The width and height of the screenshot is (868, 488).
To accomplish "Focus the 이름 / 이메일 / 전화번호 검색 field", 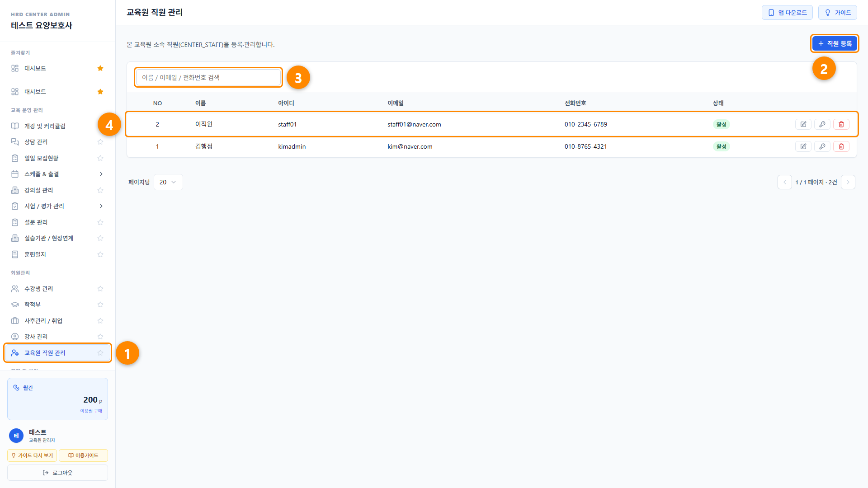I will click(208, 77).
